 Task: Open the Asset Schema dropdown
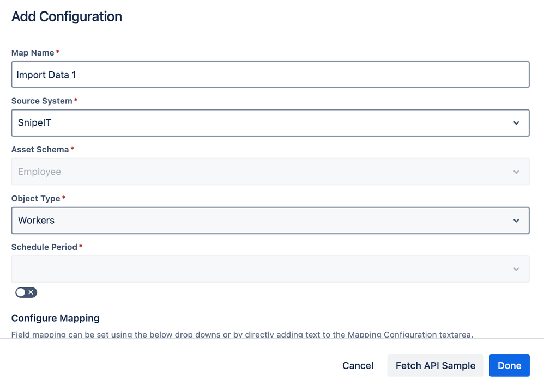click(271, 171)
